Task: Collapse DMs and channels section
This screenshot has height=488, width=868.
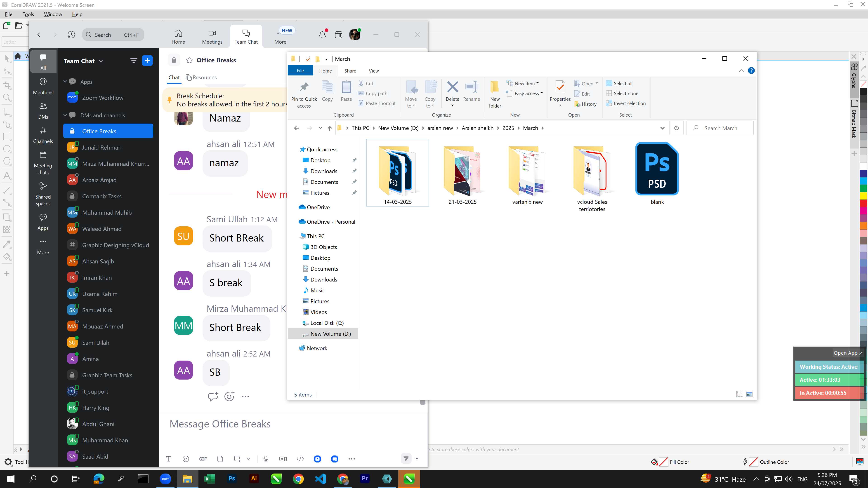Action: [65, 115]
